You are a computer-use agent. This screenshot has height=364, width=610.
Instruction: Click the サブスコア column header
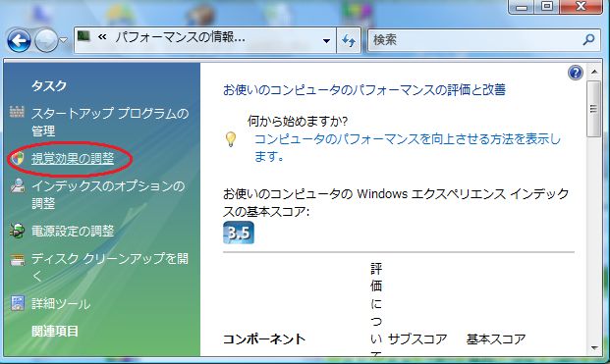[x=417, y=339]
